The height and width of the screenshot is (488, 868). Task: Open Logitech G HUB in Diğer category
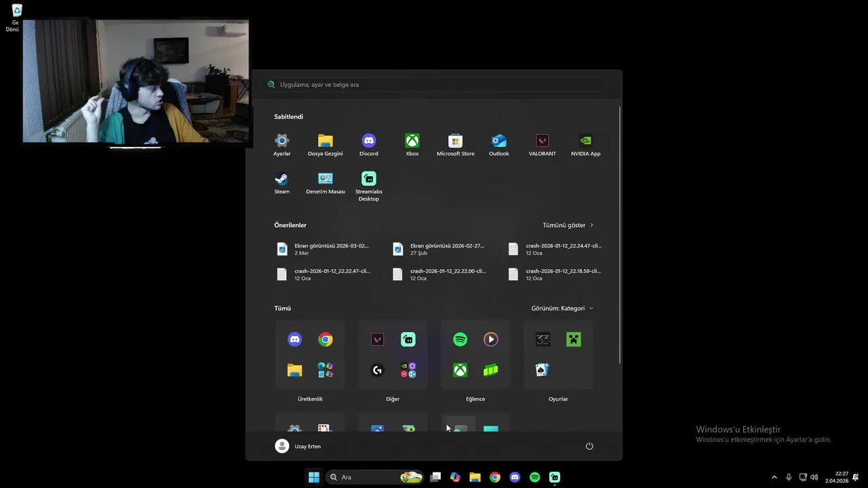coord(377,370)
